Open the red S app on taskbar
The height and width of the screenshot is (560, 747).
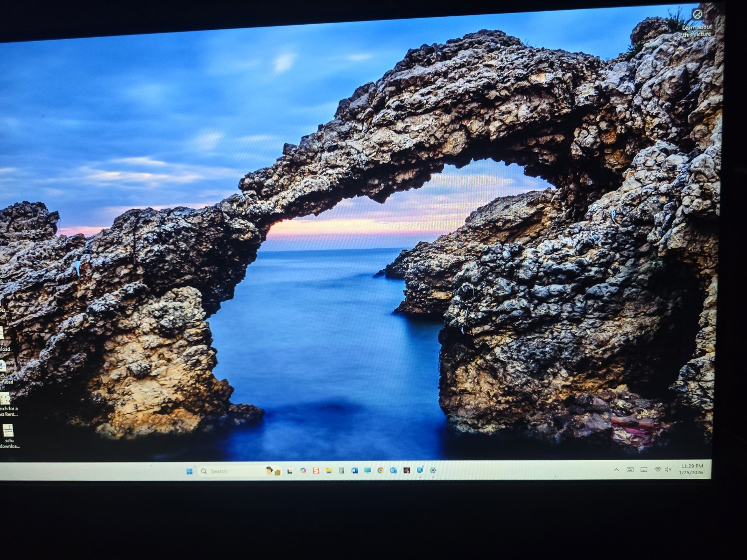pyautogui.click(x=316, y=470)
